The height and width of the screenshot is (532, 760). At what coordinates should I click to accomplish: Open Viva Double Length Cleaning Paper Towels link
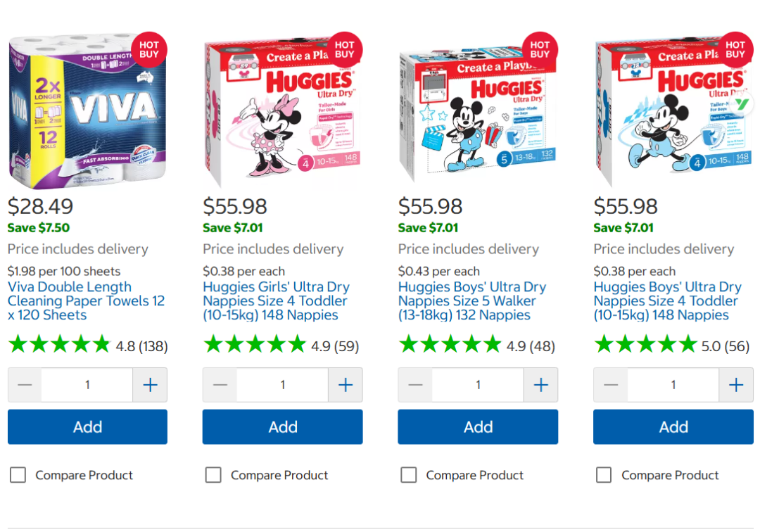(x=86, y=300)
